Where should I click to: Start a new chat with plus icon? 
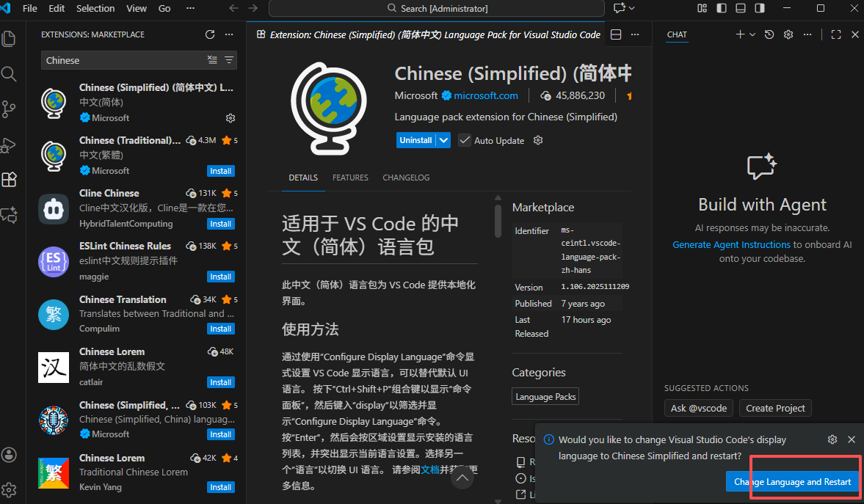click(740, 34)
